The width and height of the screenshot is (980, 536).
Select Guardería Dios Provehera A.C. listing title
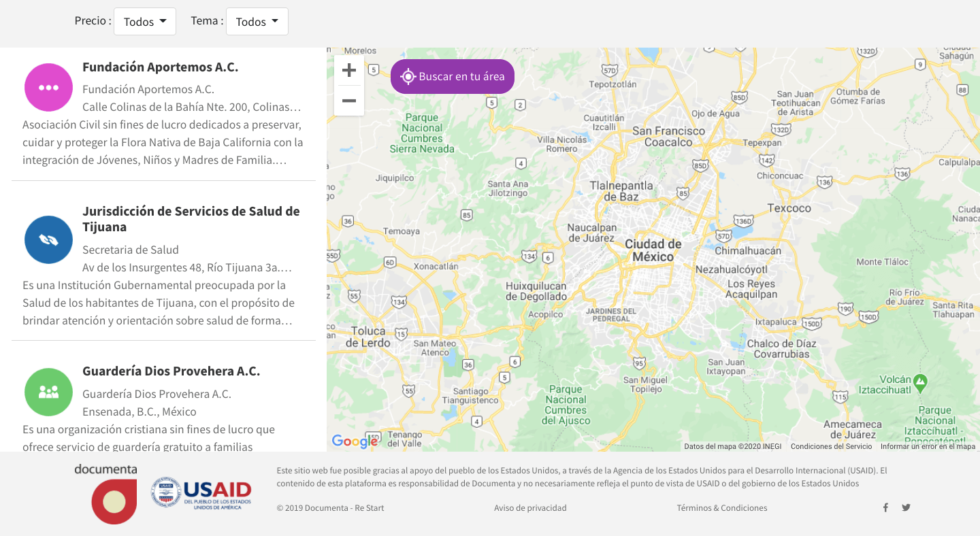point(171,371)
